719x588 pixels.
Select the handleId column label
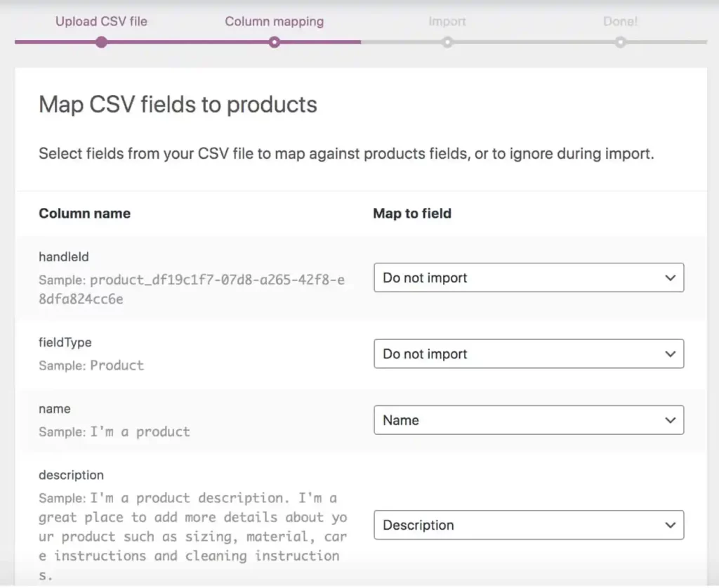(63, 257)
